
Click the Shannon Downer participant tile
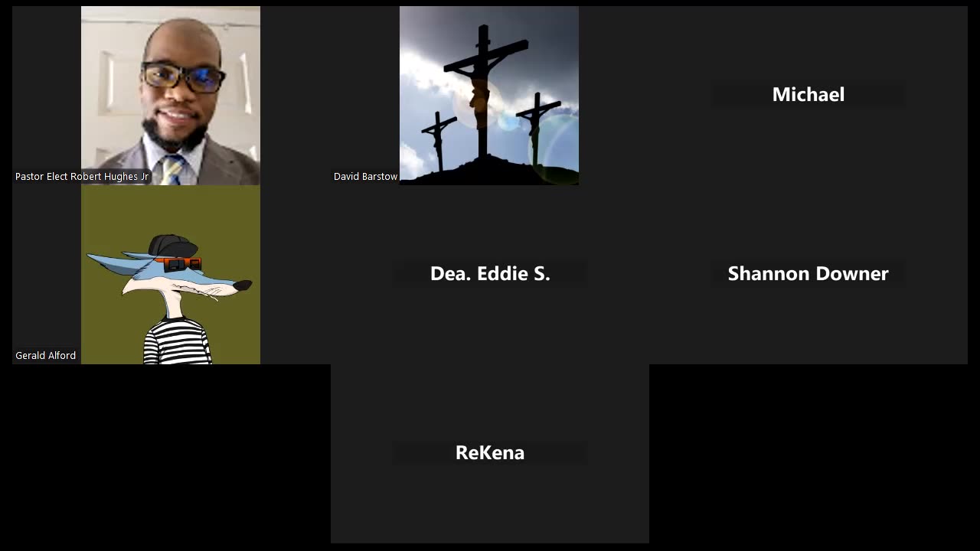point(808,275)
